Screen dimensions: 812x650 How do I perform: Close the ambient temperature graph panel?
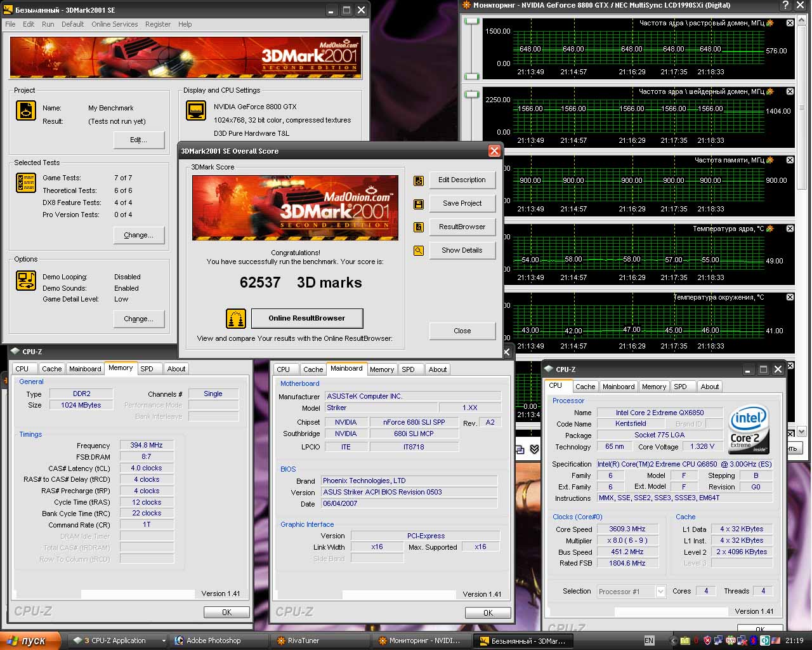pyautogui.click(x=790, y=297)
